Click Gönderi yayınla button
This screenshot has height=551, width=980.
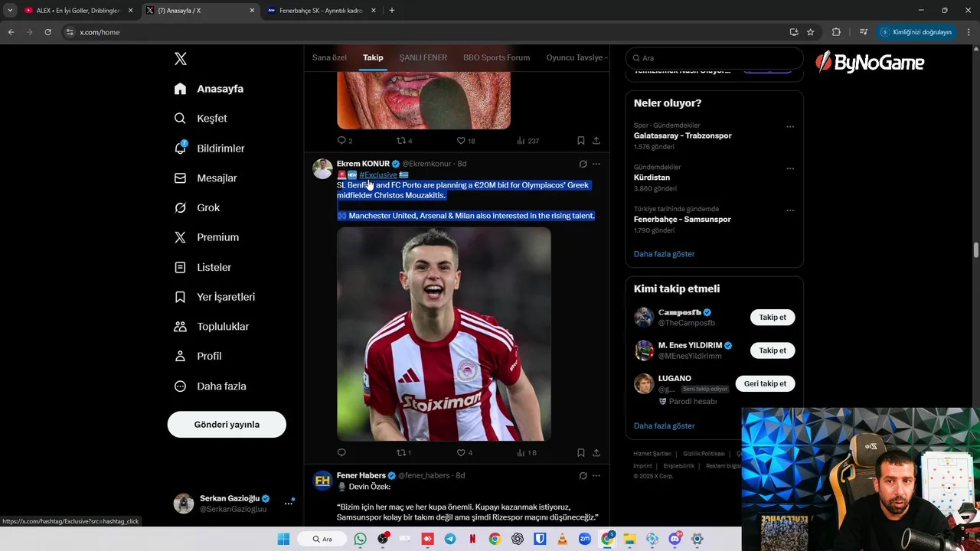tap(227, 425)
